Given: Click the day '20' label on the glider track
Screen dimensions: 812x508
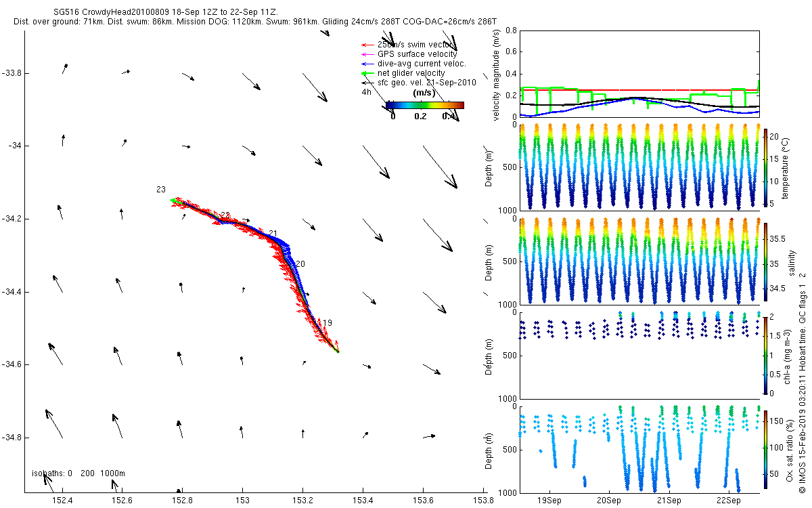Looking at the screenshot, I should (300, 263).
